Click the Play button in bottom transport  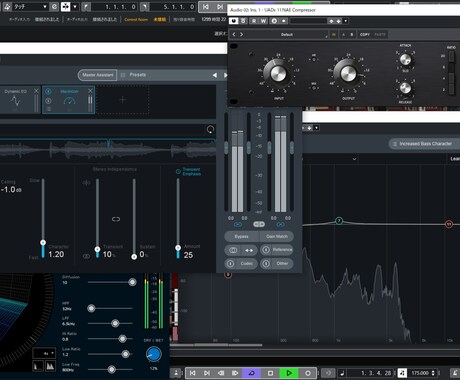pyautogui.click(x=289, y=373)
